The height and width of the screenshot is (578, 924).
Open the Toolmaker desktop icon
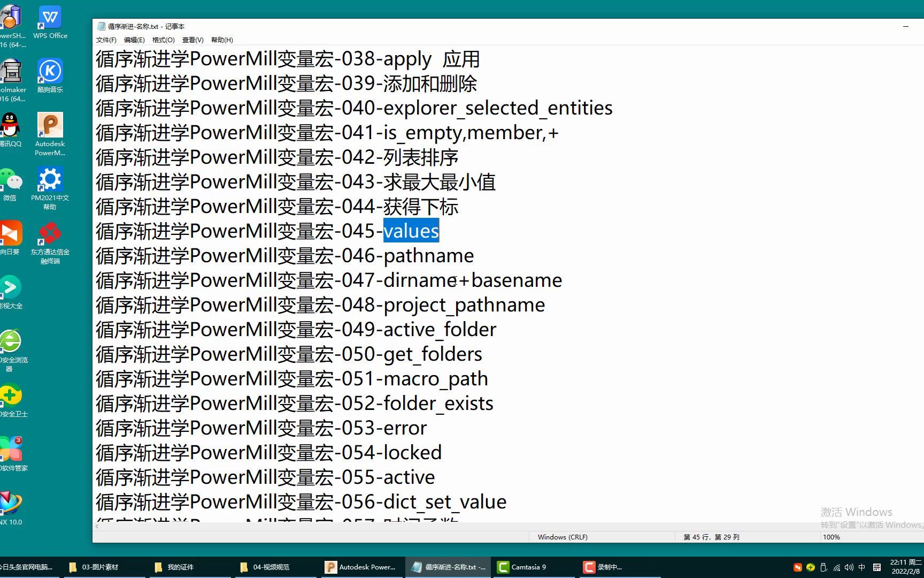pyautogui.click(x=12, y=80)
